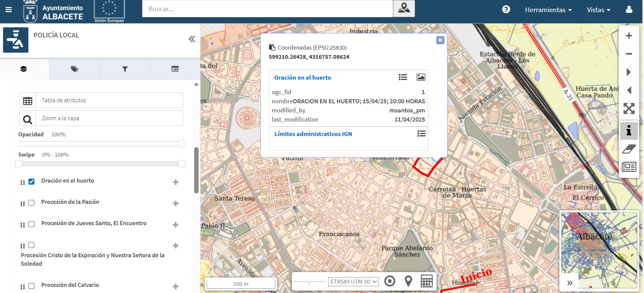Go to previous map view

click(x=629, y=90)
